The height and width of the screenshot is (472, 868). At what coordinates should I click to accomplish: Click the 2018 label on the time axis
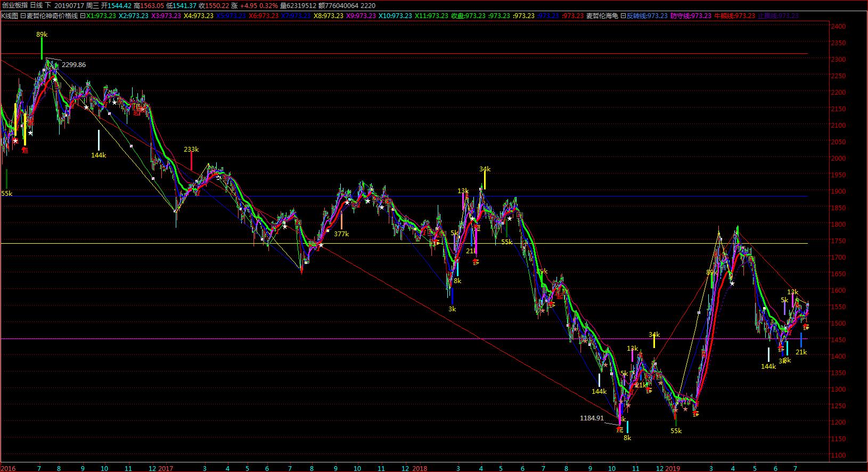click(x=420, y=468)
